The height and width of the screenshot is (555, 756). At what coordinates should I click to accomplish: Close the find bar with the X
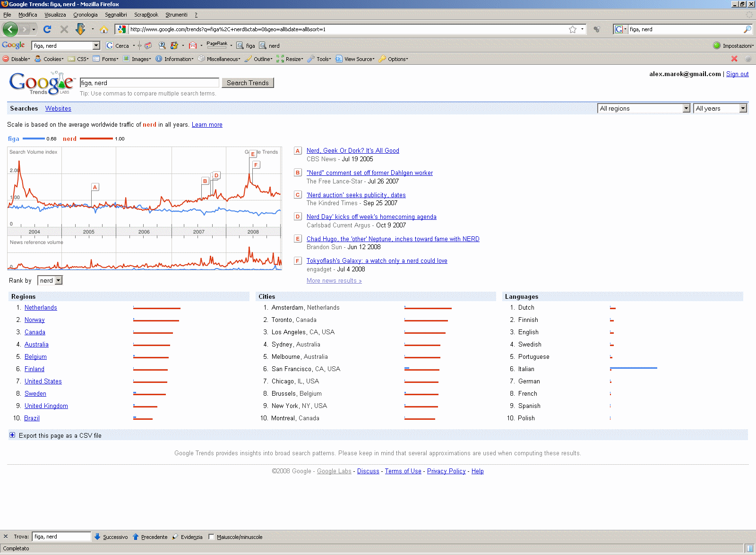(6, 537)
